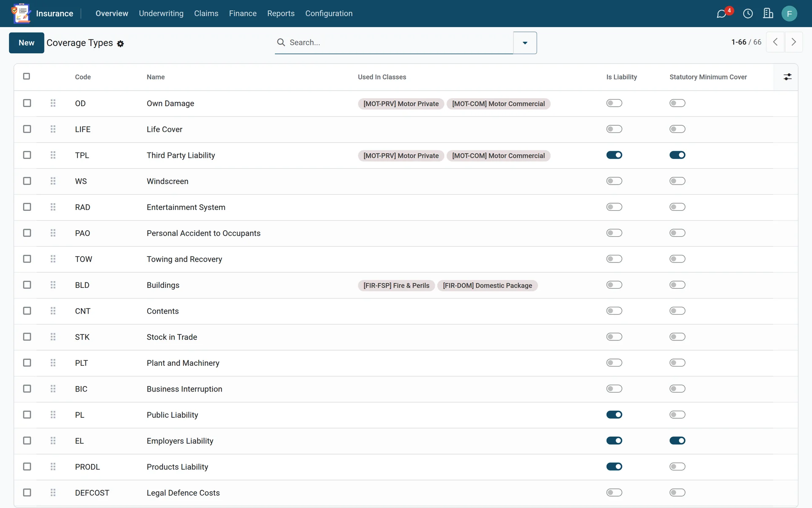
Task: Open the activities clock icon
Action: [x=748, y=14]
